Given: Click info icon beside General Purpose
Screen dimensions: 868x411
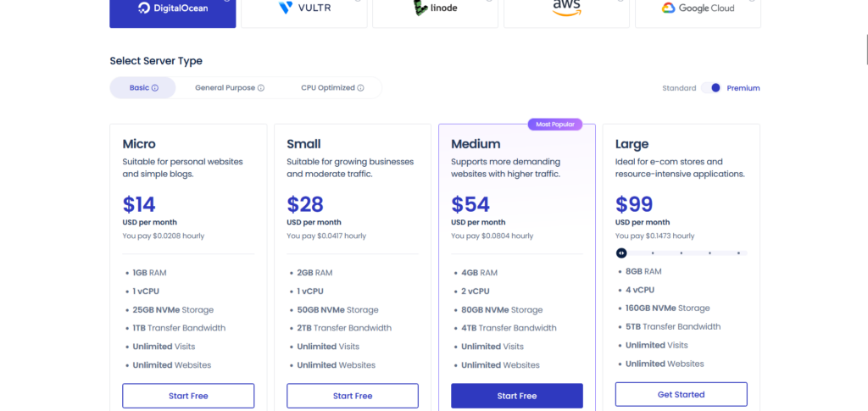Looking at the screenshot, I should (261, 88).
